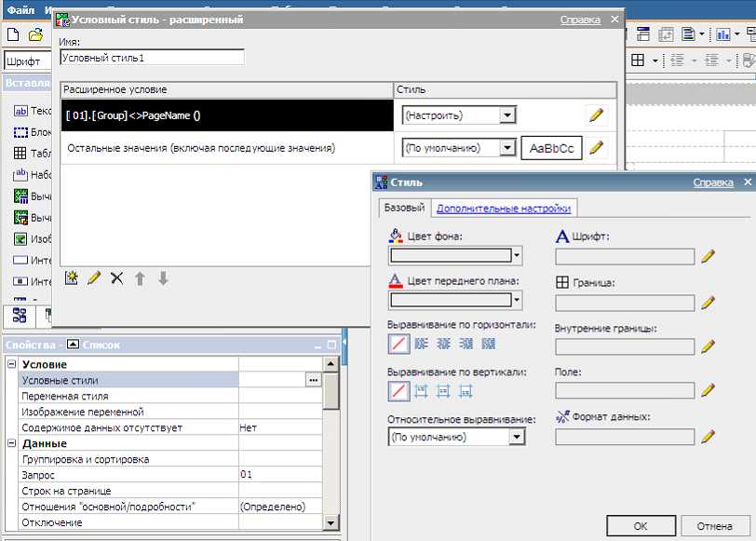The image size is (756, 541).
Task: Expand Относительное выравнивание dropdown
Action: (517, 437)
